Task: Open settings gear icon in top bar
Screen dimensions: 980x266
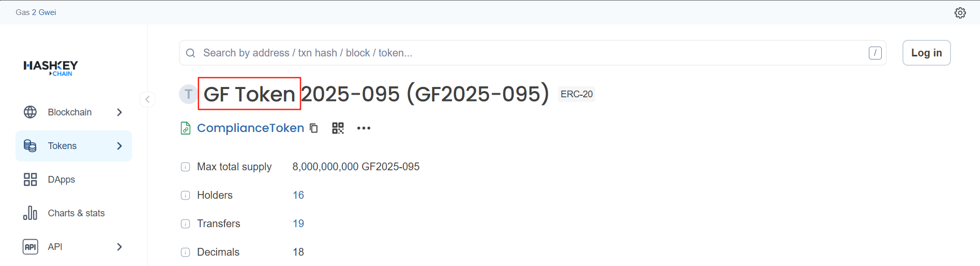Action: 960,13
